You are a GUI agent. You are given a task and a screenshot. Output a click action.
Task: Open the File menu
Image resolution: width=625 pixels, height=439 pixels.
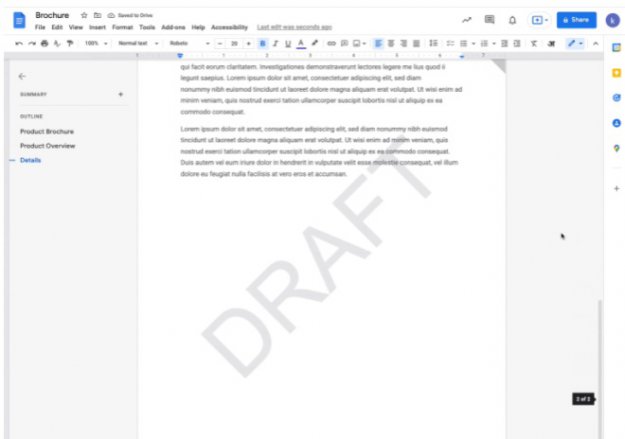click(x=40, y=27)
